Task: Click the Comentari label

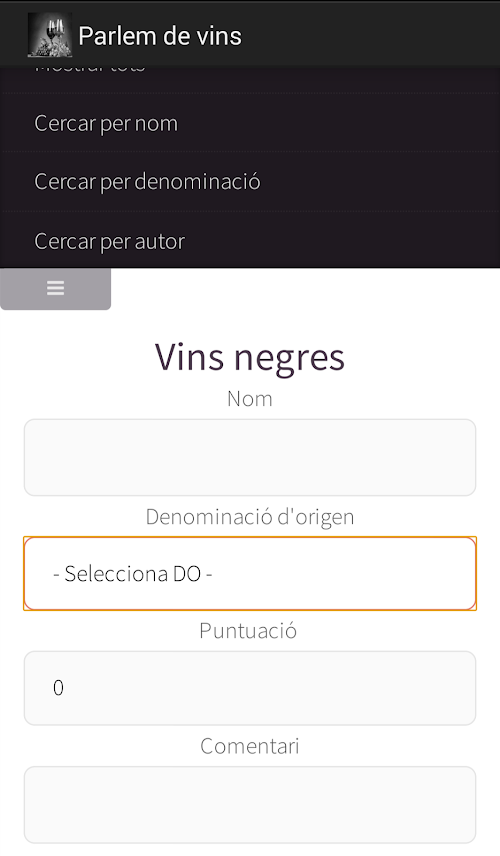Action: [250, 746]
